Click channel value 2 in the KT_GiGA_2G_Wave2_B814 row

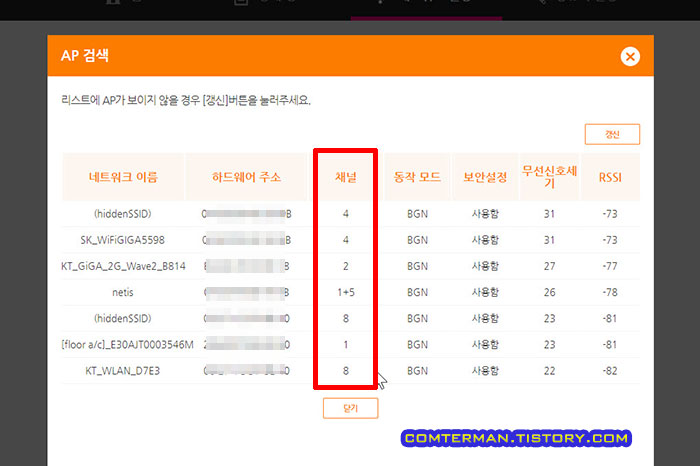click(x=346, y=266)
